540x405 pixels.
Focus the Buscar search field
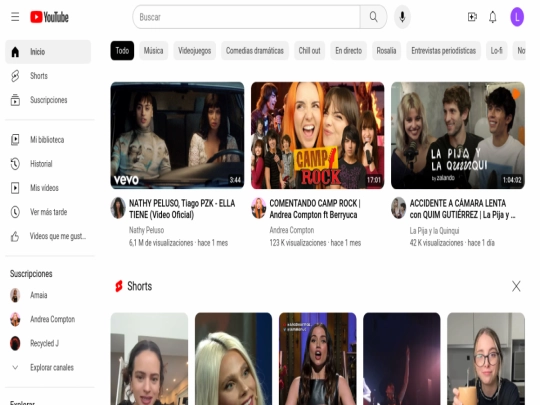tap(247, 17)
